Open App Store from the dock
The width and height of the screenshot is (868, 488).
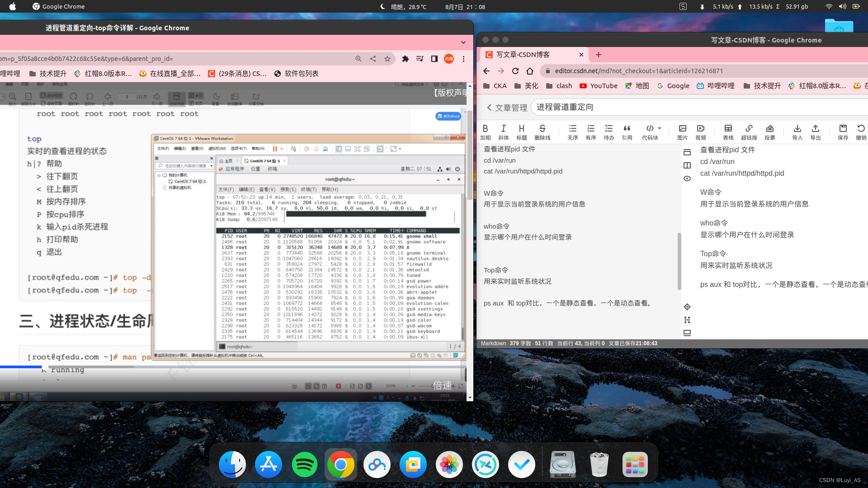point(269,465)
